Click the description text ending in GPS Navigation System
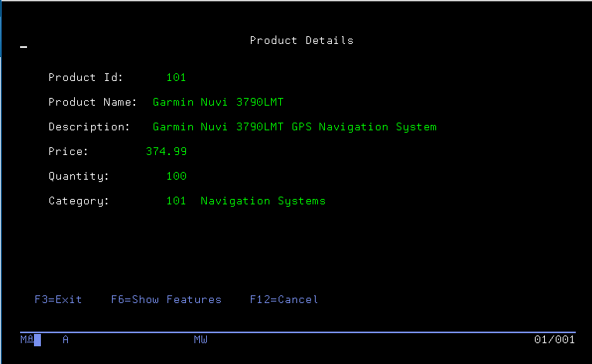Image resolution: width=592 pixels, height=364 pixels. point(295,127)
